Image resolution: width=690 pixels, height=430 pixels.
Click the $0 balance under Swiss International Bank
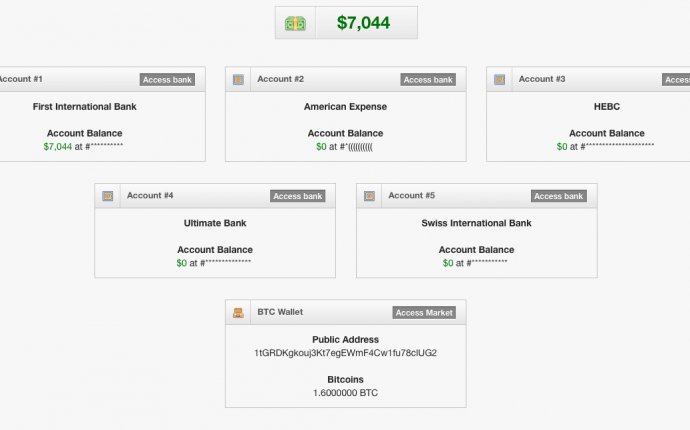(448, 263)
